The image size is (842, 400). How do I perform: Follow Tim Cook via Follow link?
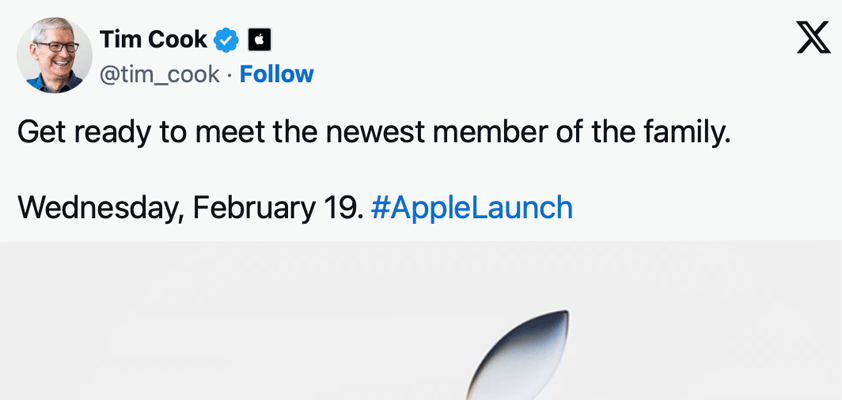coord(276,74)
